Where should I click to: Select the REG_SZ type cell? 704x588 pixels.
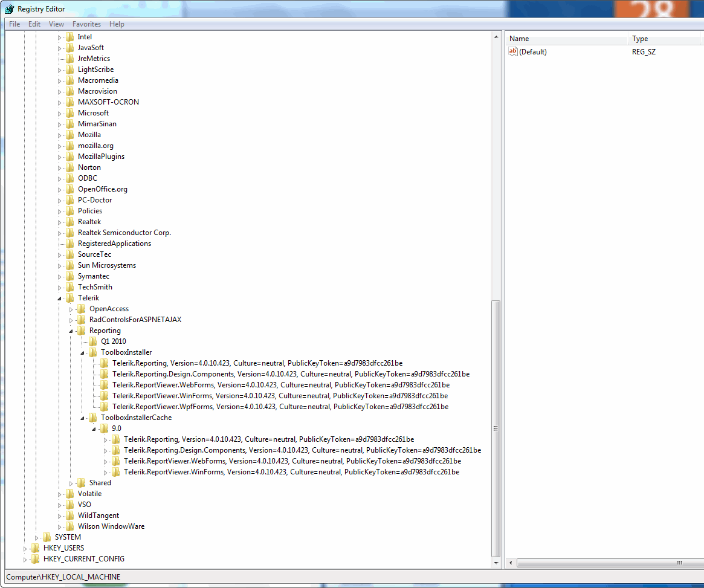tap(644, 51)
